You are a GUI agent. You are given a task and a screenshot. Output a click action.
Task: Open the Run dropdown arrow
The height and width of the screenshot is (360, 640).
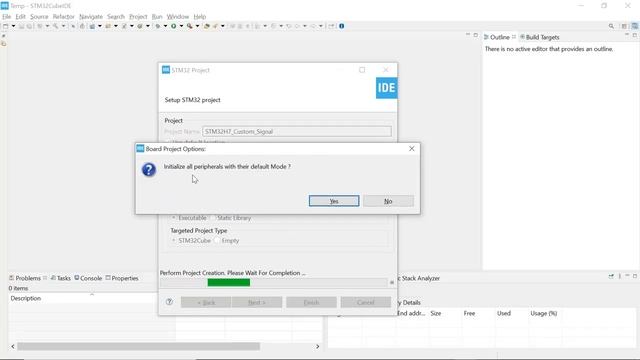pyautogui.click(x=181, y=26)
